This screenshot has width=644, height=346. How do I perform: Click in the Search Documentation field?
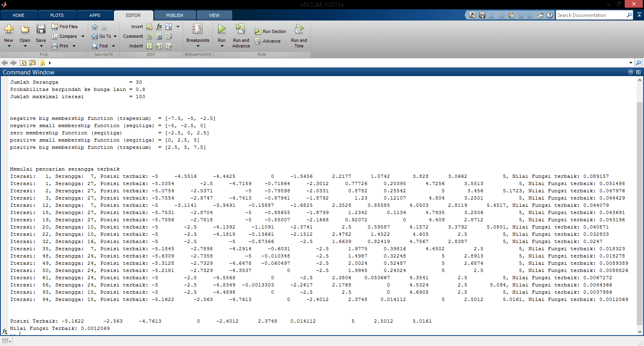click(590, 15)
